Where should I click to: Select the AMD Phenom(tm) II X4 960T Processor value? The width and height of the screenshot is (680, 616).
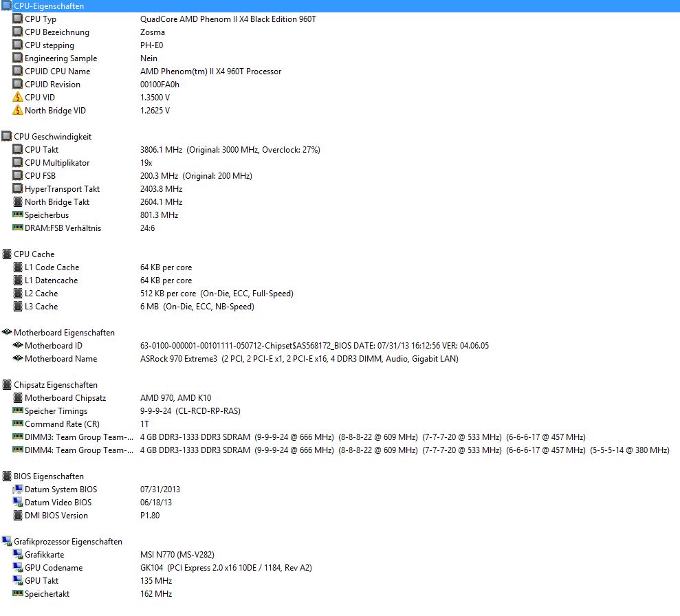click(x=210, y=71)
